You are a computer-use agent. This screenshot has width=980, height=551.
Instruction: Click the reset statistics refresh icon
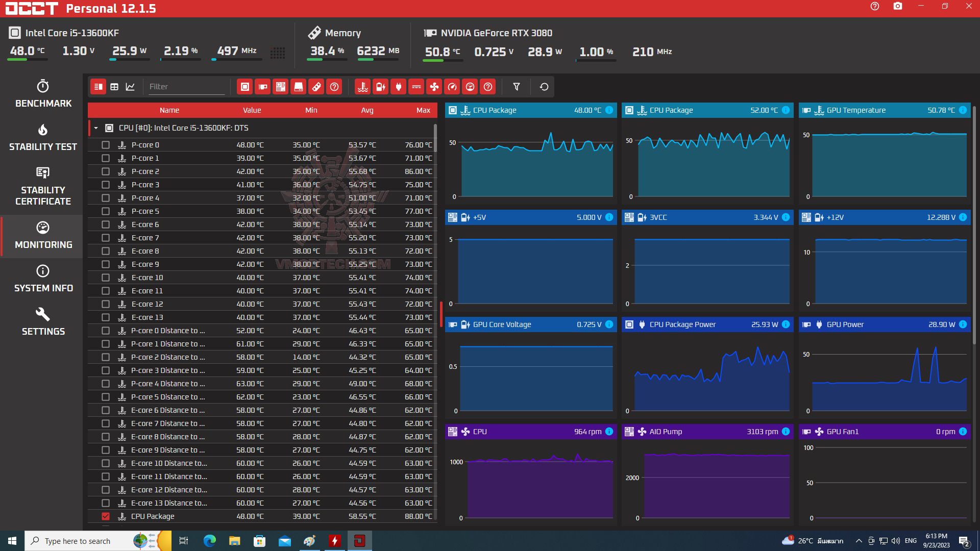pyautogui.click(x=544, y=87)
